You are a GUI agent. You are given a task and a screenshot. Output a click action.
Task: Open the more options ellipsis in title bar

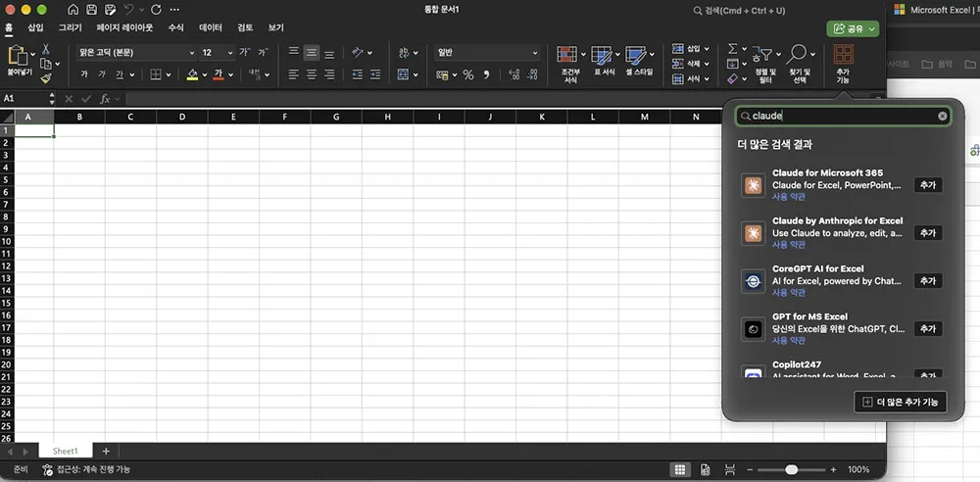[175, 10]
